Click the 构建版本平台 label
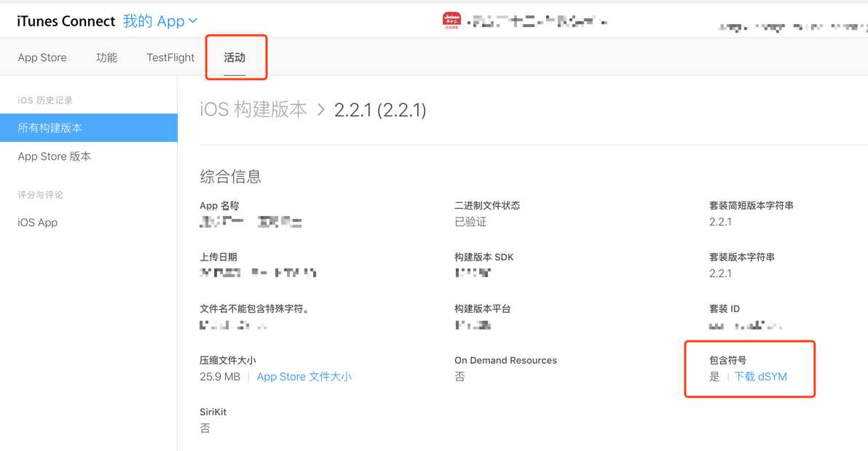 482,308
